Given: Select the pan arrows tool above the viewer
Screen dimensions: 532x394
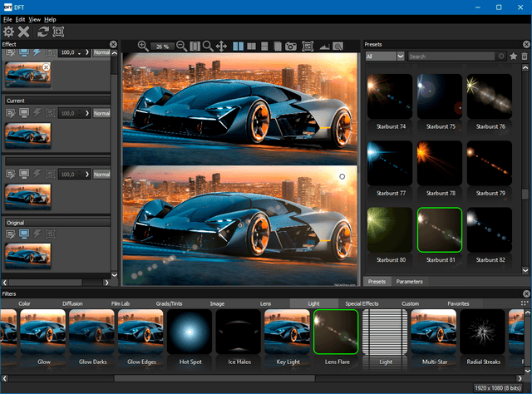Looking at the screenshot, I should coord(221,46).
